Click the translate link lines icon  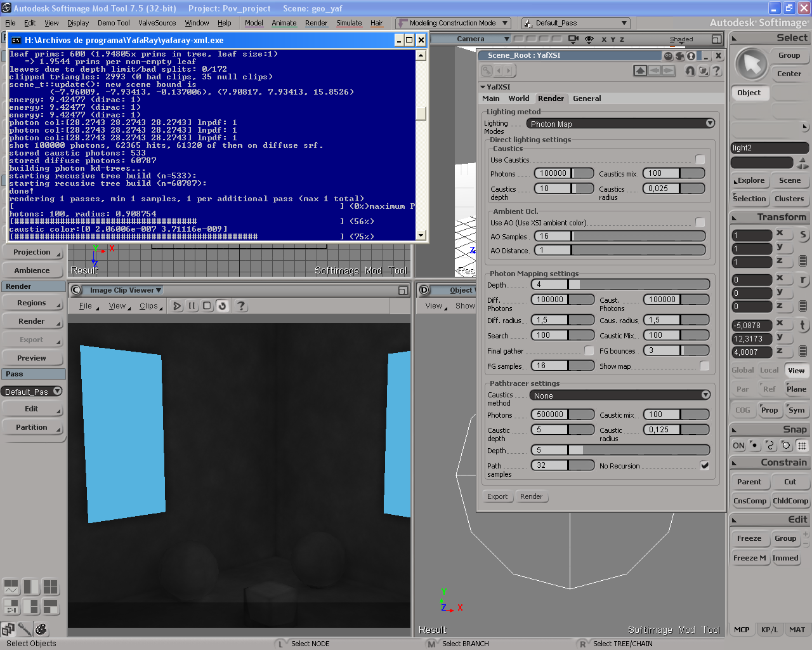tap(802, 351)
